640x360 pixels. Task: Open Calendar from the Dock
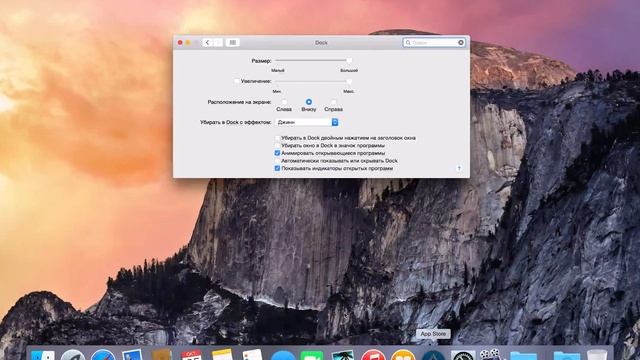(x=191, y=354)
